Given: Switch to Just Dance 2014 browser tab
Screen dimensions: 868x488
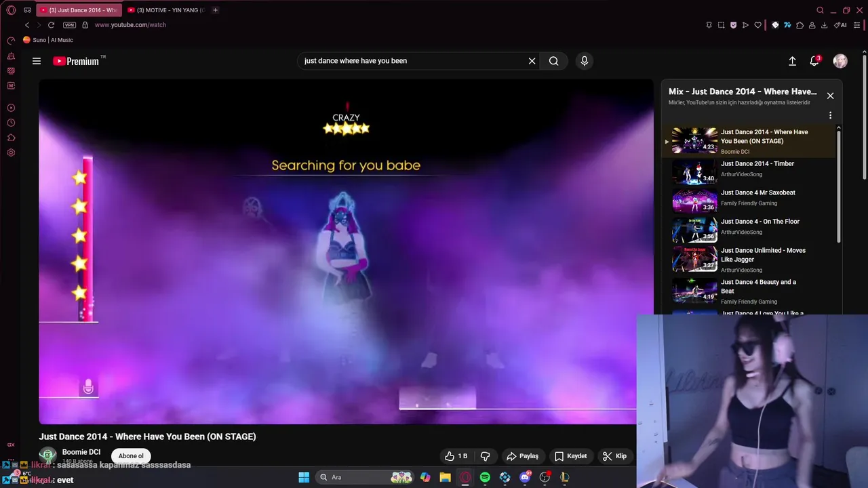Looking at the screenshot, I should [78, 10].
